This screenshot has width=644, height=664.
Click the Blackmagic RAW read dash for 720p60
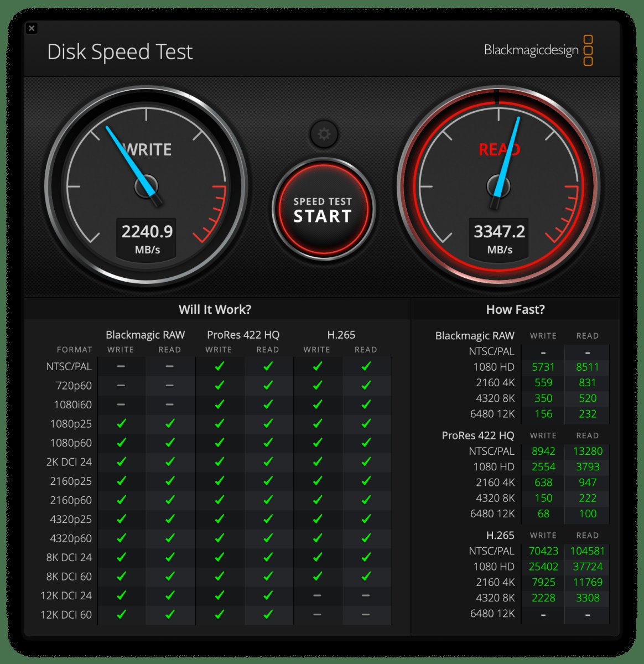click(170, 386)
